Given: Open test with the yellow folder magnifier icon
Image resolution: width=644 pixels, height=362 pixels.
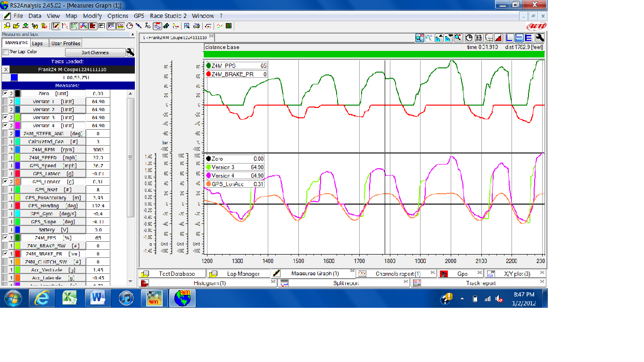Looking at the screenshot, I should (x=7, y=26).
